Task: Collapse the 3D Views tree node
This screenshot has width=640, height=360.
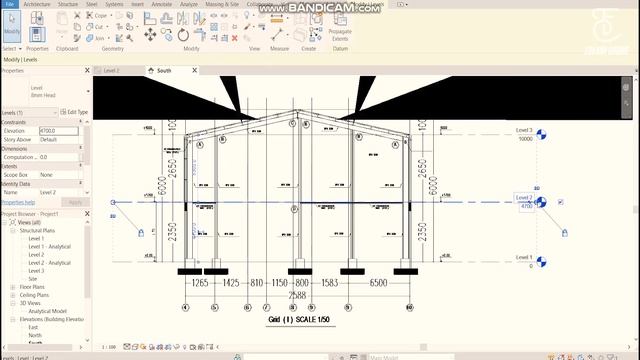Action: point(13,303)
